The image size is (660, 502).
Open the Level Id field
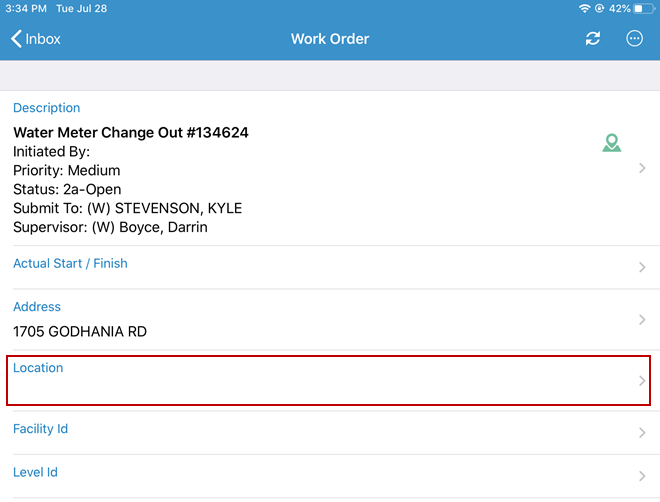[x=36, y=473]
